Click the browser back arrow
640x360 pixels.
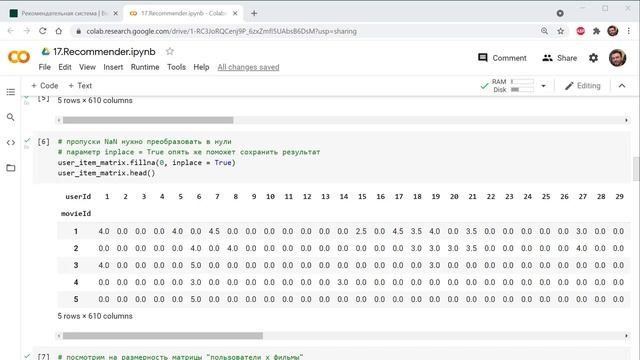[11, 31]
